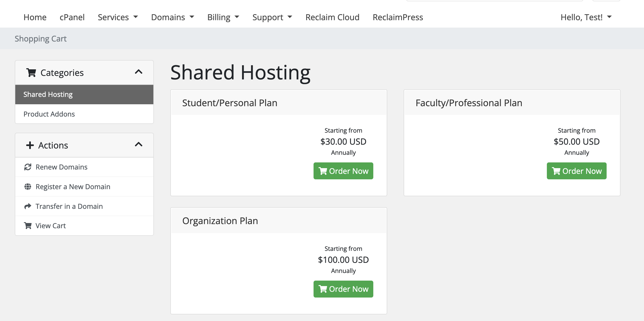The height and width of the screenshot is (321, 644).
Task: Click the Categories cart icon
Action: click(x=31, y=73)
